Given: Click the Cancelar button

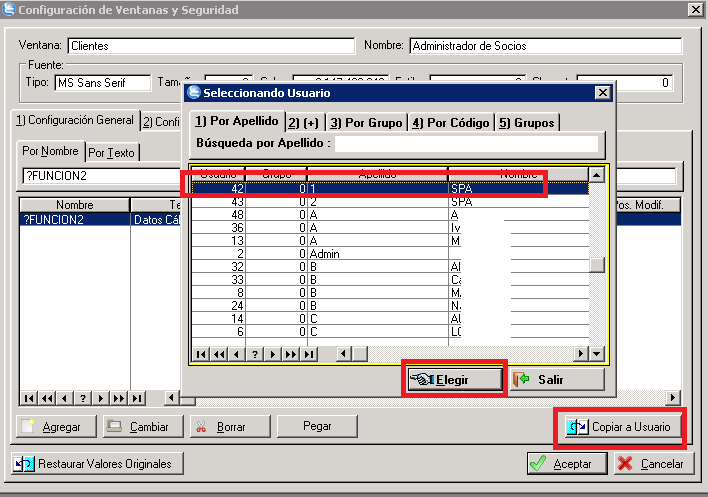Looking at the screenshot, I should click(x=650, y=464).
